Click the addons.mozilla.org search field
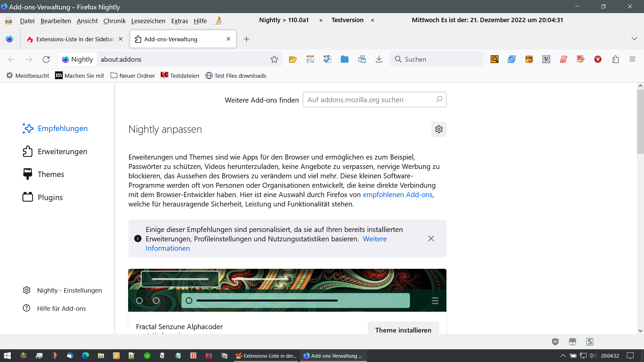The width and height of the screenshot is (644, 362). pos(369,100)
